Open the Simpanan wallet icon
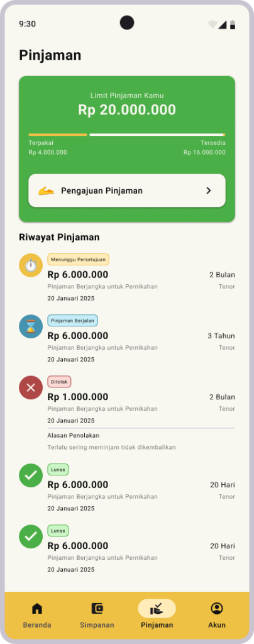 pyautogui.click(x=97, y=608)
